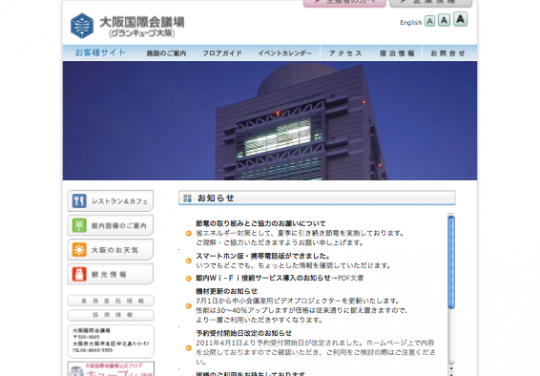Click the gray company info tab at top
540x376 pixels.
click(x=430, y=3)
